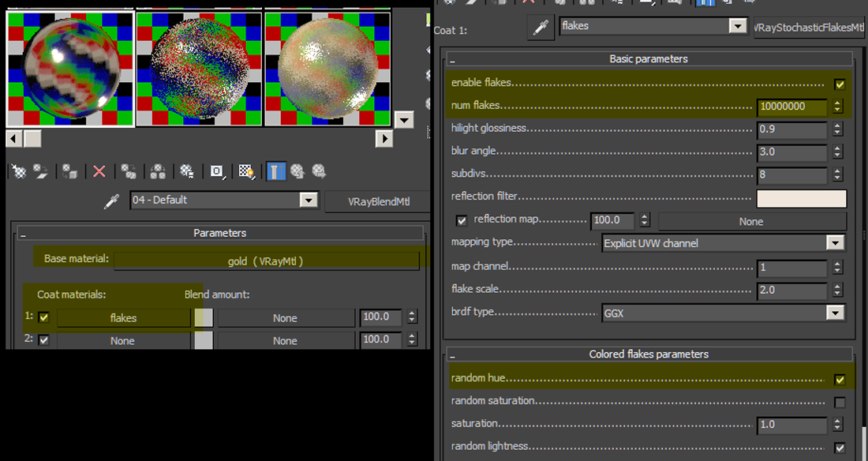868x461 pixels.
Task: Click the Material ID Channel icon
Action: click(215, 171)
